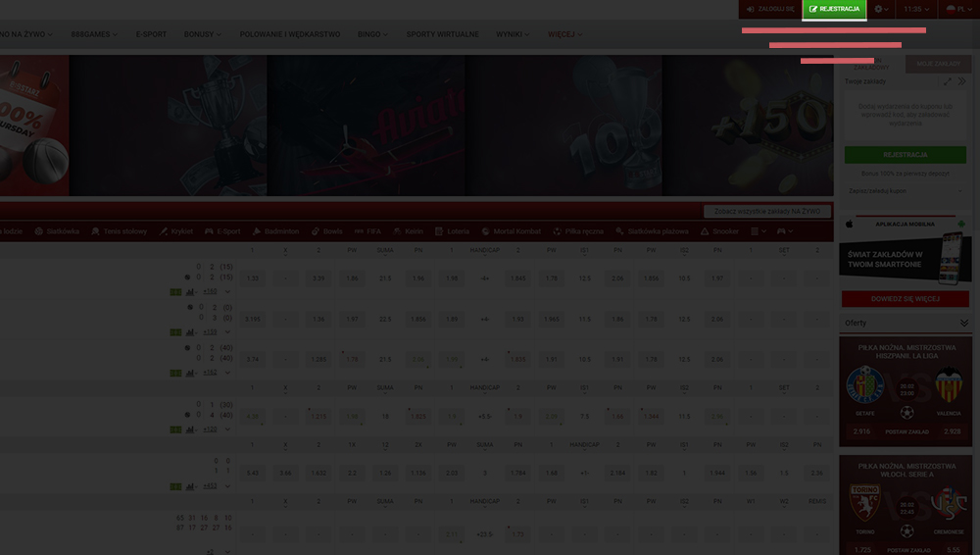Click odds 3.39 in first match row
The height and width of the screenshot is (555, 980).
point(318,278)
